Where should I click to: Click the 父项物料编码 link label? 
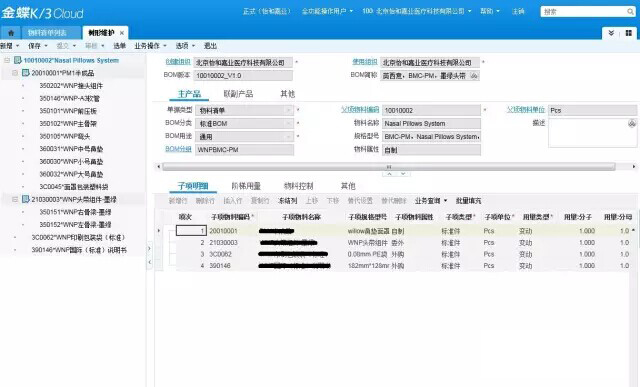[x=360, y=110]
